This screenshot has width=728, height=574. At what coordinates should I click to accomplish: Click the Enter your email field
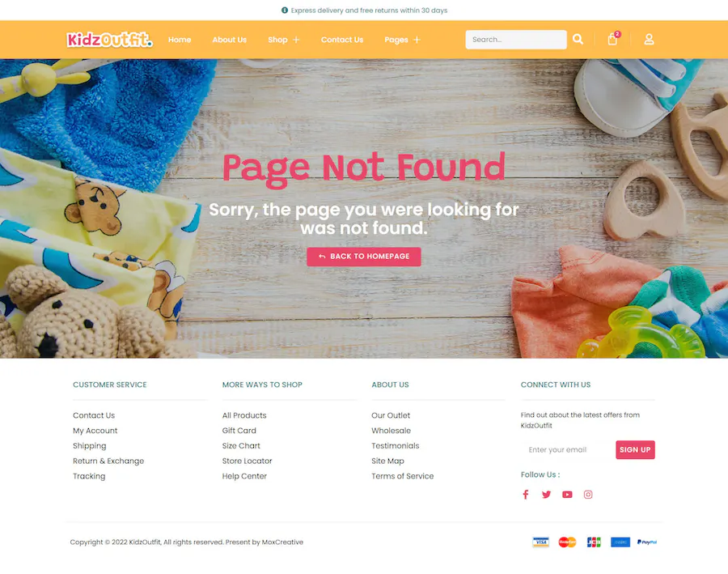point(568,450)
